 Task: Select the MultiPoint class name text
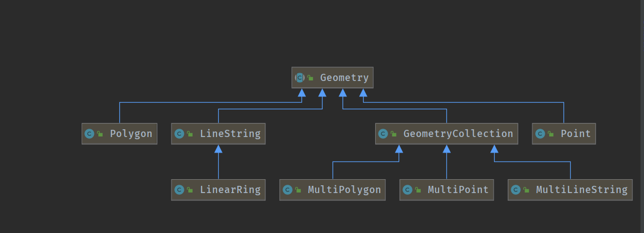pos(458,190)
